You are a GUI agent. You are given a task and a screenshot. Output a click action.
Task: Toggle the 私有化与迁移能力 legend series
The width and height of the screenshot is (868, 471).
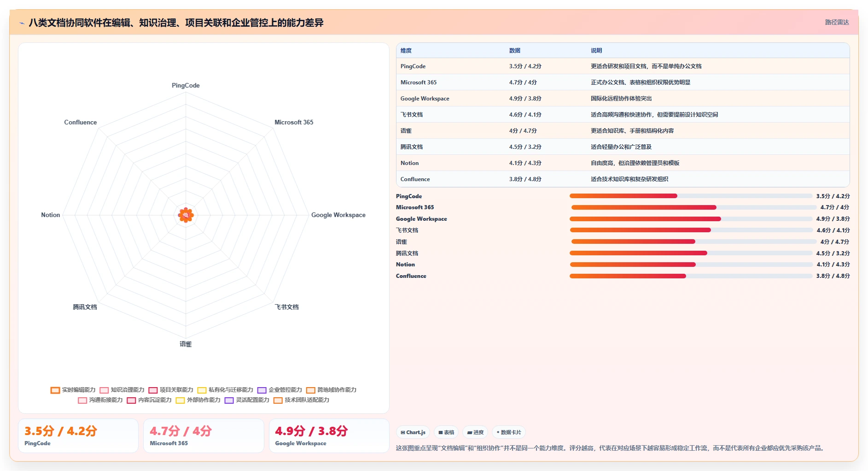tap(225, 390)
